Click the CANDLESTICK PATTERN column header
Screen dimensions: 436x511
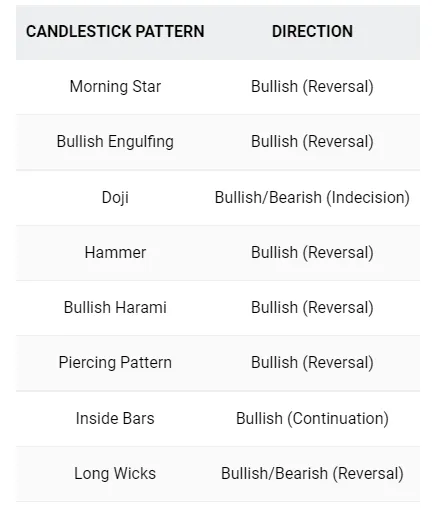pyautogui.click(x=115, y=32)
